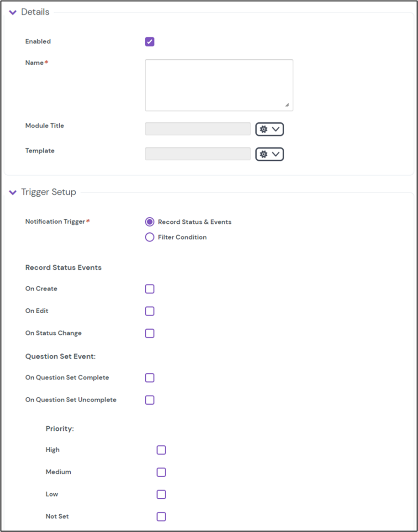The height and width of the screenshot is (532, 418).
Task: Switch trigger to Filter Condition
Action: click(149, 237)
